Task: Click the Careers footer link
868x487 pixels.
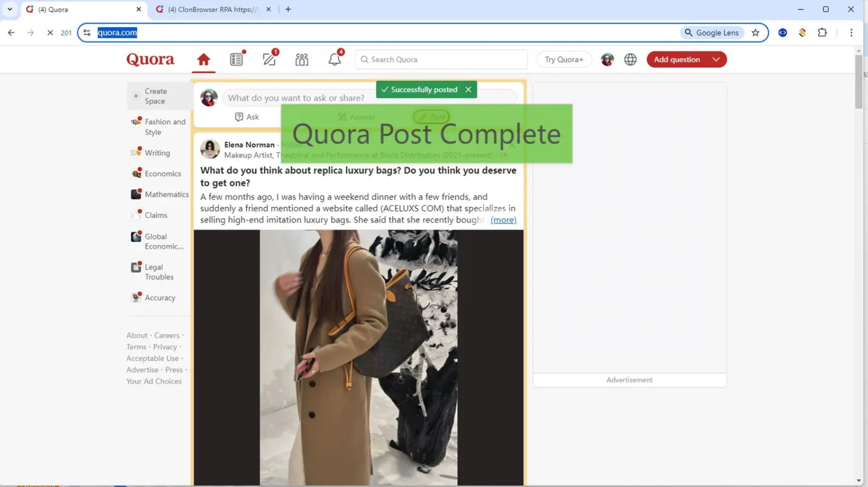Action: [167, 335]
